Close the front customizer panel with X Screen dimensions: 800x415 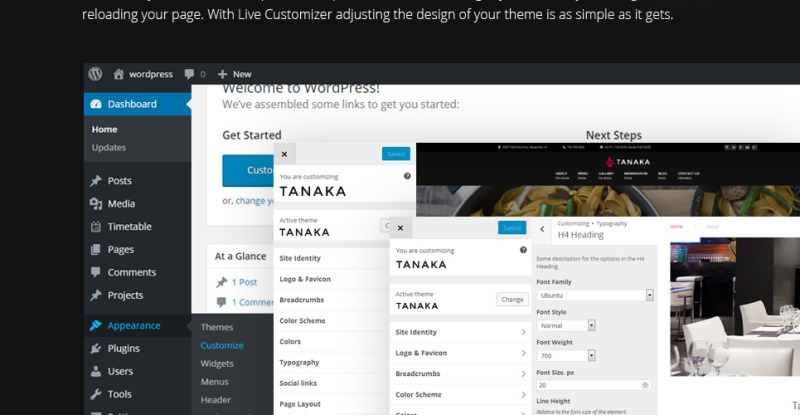[x=401, y=228]
